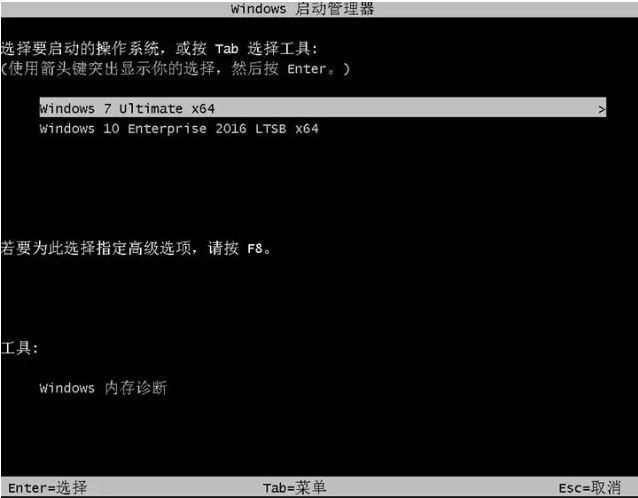Click the 然后按 text before Enter
638x498 pixels.
tap(255, 68)
